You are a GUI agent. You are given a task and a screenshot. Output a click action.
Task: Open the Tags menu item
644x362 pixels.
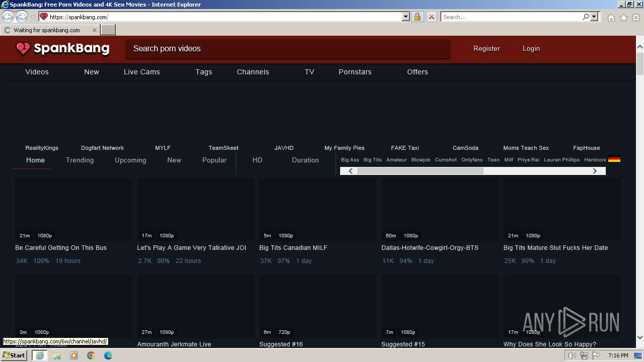204,72
